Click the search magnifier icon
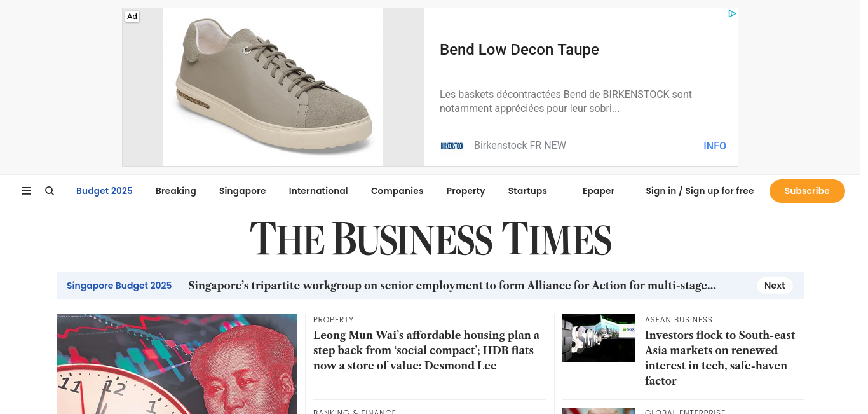This screenshot has height=414, width=868. pyautogui.click(x=50, y=191)
